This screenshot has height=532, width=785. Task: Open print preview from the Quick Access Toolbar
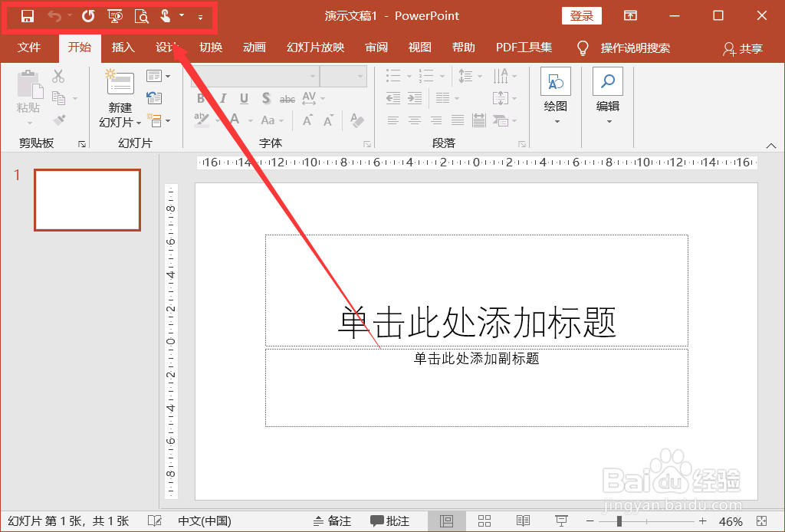click(142, 17)
